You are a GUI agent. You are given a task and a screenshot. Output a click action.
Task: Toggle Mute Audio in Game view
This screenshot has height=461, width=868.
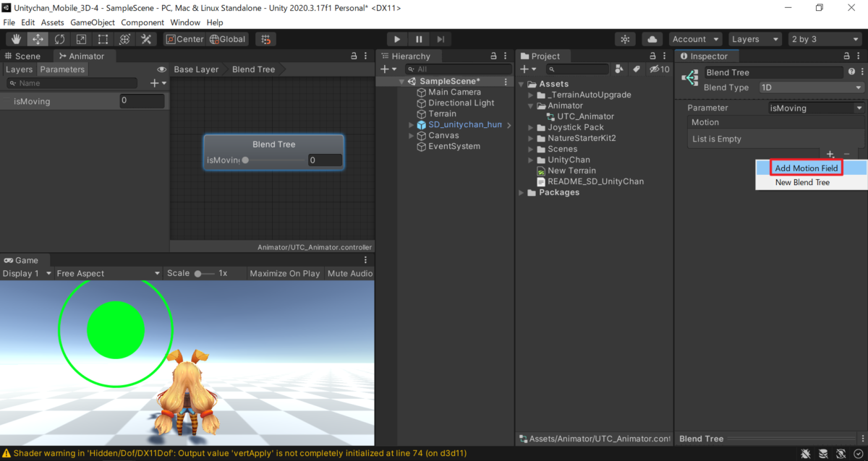(x=350, y=273)
